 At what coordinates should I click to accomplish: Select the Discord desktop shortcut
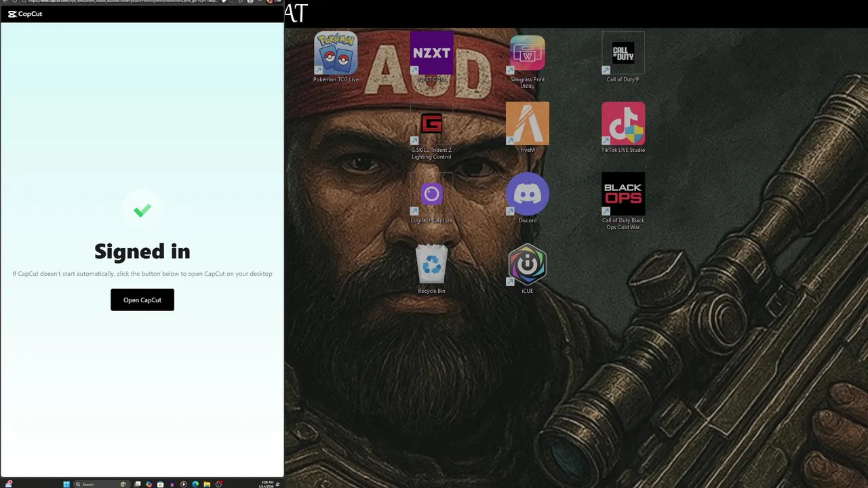(x=528, y=199)
